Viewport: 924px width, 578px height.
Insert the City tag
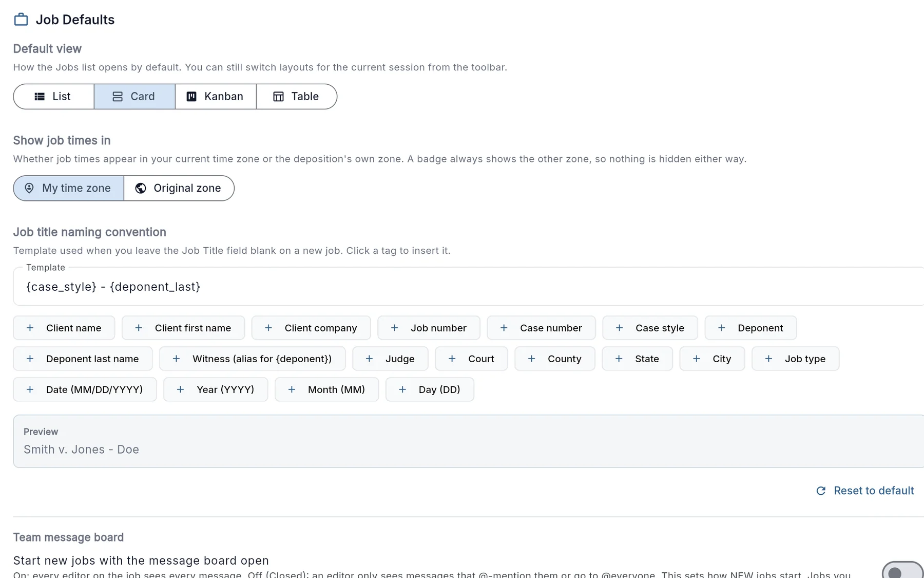tap(712, 359)
